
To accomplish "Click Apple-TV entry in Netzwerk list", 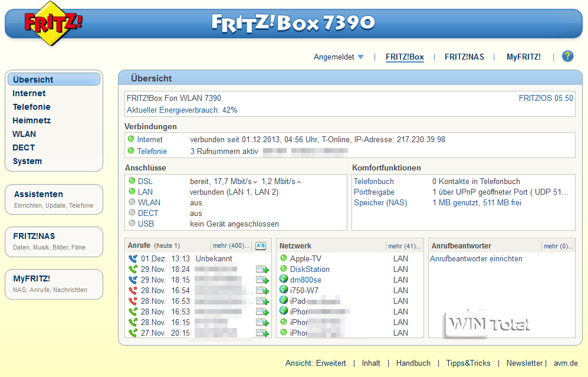I will point(306,258).
